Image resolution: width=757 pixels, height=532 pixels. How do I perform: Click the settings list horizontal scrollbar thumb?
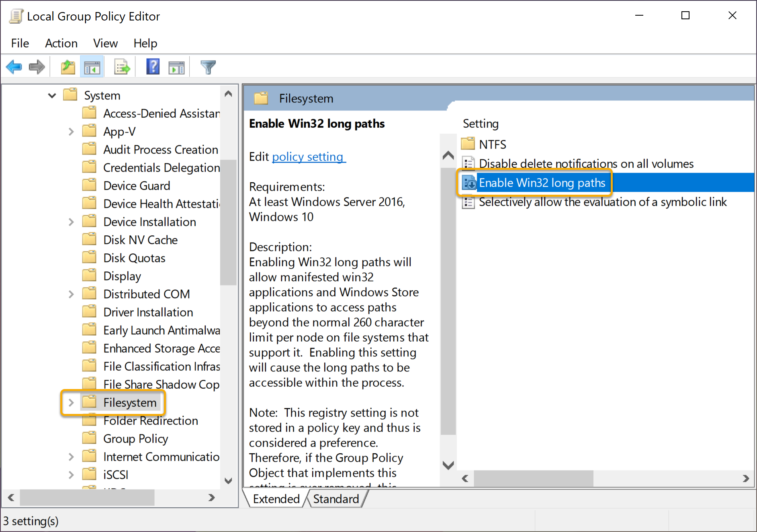[x=534, y=479]
